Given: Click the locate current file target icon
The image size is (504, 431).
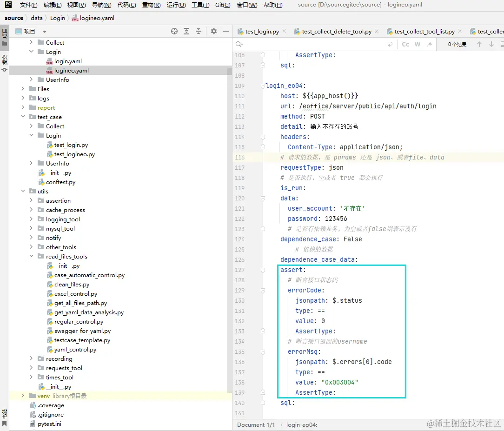Looking at the screenshot, I should (174, 31).
